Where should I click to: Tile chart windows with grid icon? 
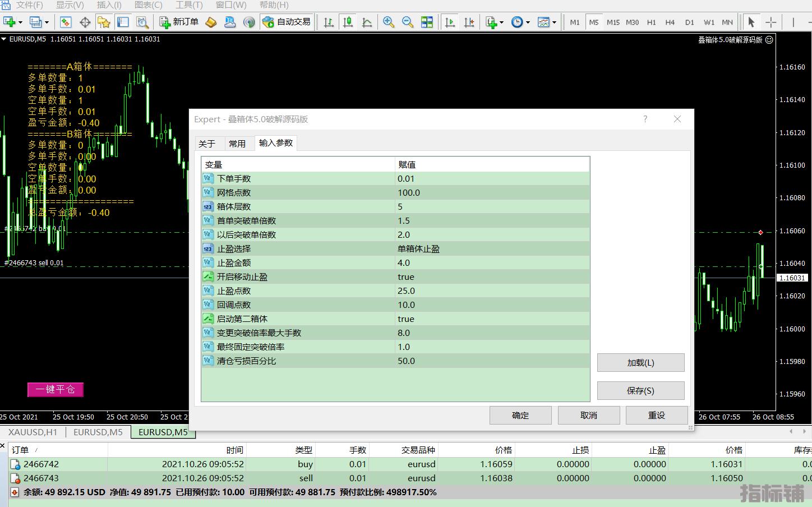pos(427,22)
